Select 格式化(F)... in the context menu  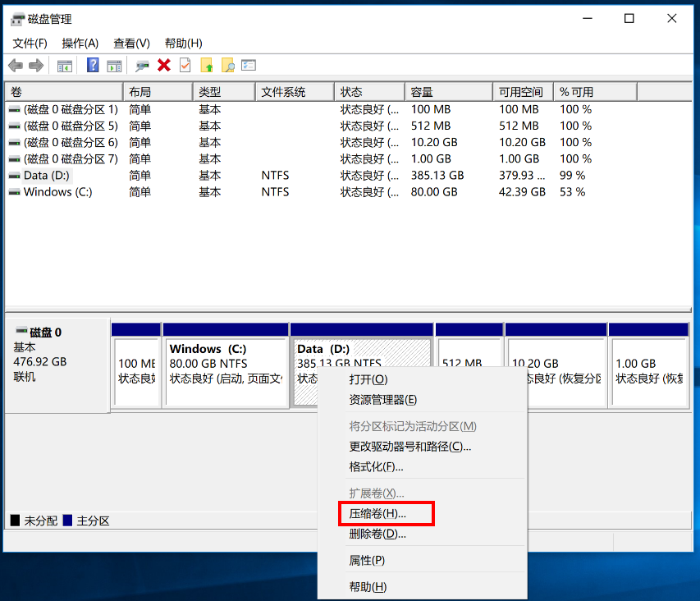(376, 467)
